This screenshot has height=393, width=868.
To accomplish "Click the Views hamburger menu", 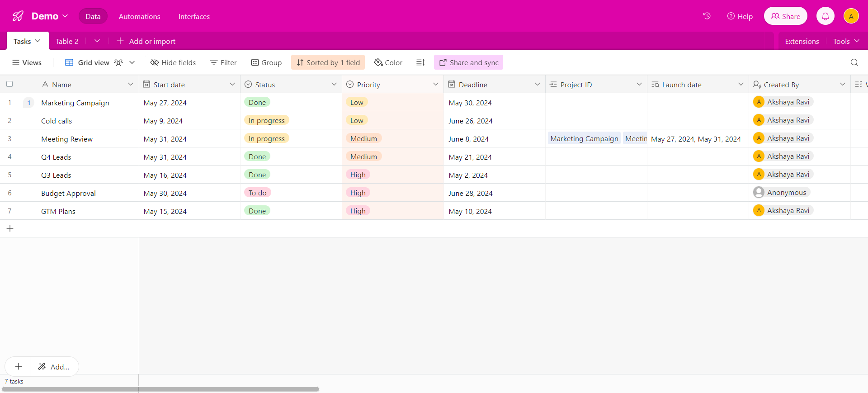I will point(27,62).
